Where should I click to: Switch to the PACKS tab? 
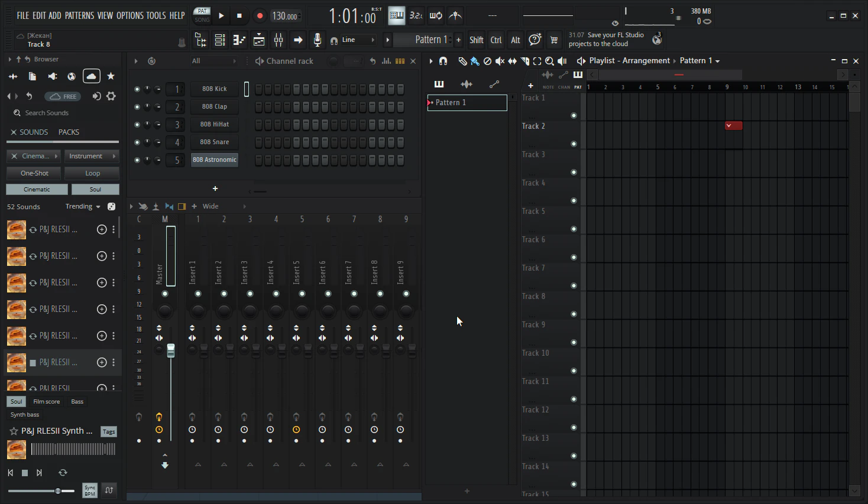pos(69,132)
